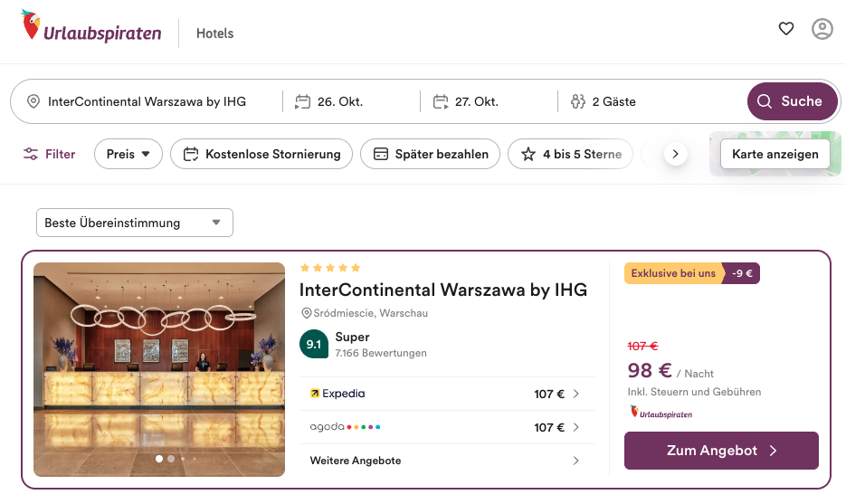The image size is (846, 504).
Task: Expand Weitere Angebote
Action: (447, 461)
